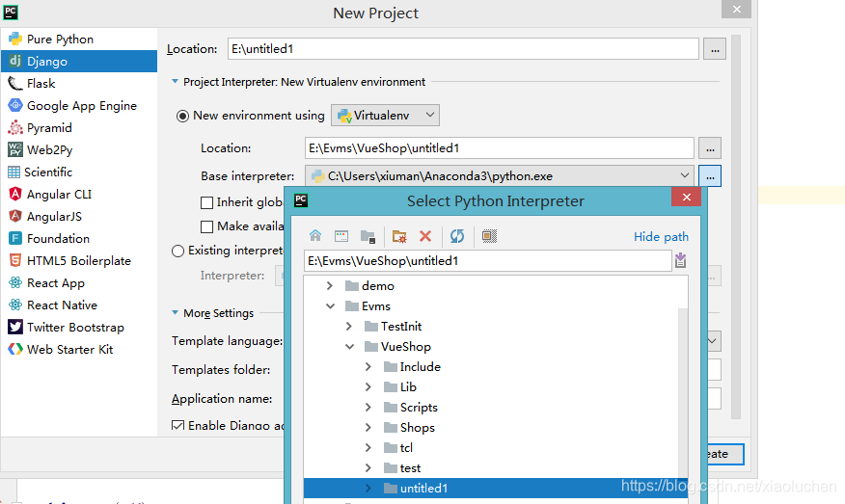Choose Foundation project type

pyautogui.click(x=79, y=239)
